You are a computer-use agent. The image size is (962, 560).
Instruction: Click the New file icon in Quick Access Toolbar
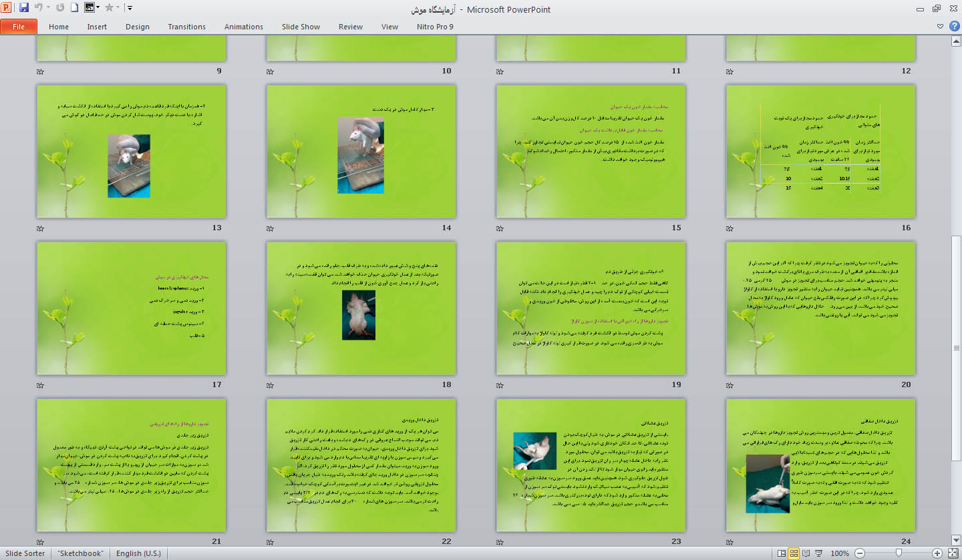click(x=73, y=9)
